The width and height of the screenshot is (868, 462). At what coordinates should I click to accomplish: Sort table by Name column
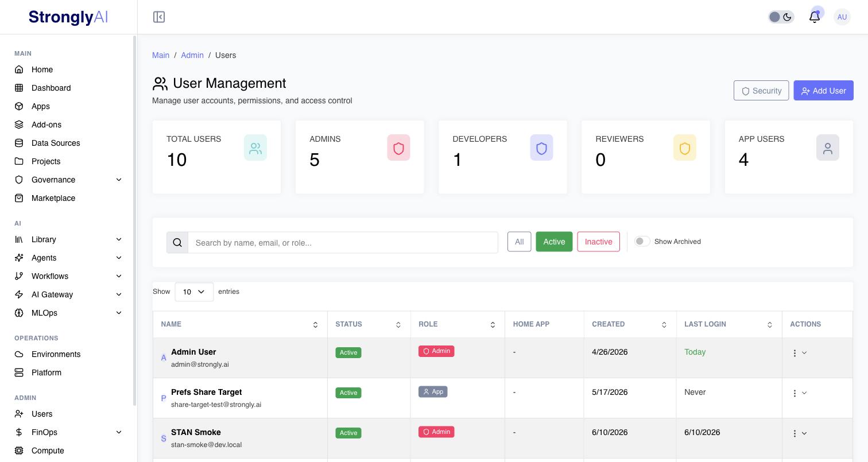click(x=240, y=324)
